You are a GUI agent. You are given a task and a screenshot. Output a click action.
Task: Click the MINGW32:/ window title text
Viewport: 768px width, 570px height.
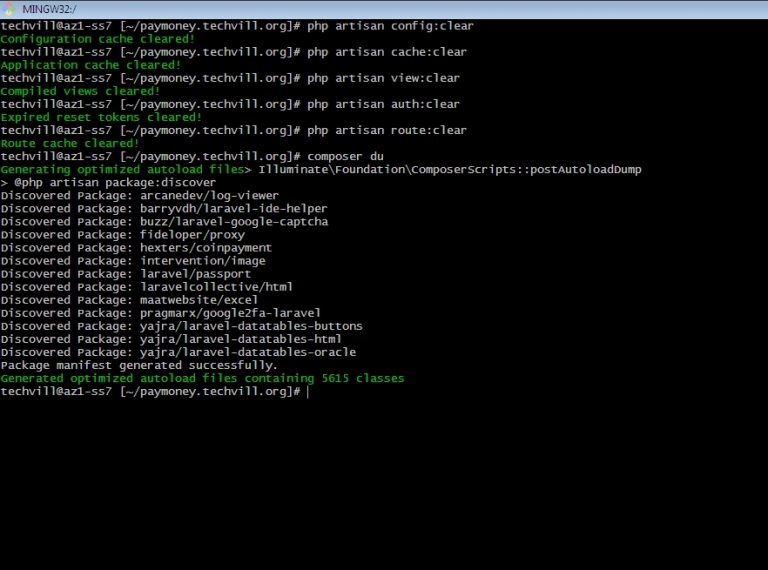coord(48,9)
